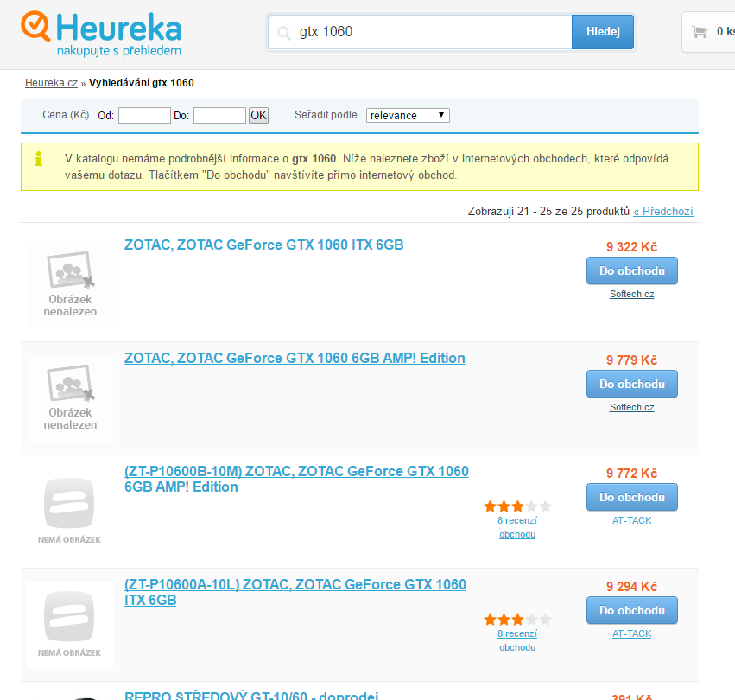
Task: Focus the 'Od' minimum price field
Action: click(x=144, y=115)
